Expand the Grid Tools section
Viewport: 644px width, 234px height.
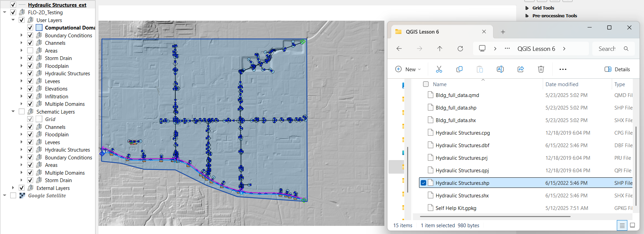527,8
